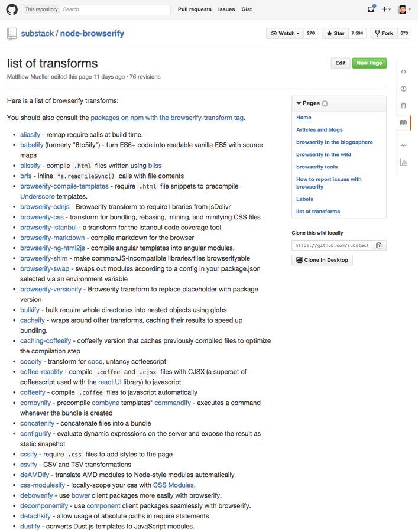Click the Edit page button
This screenshot has height=532, width=418.
tap(341, 63)
